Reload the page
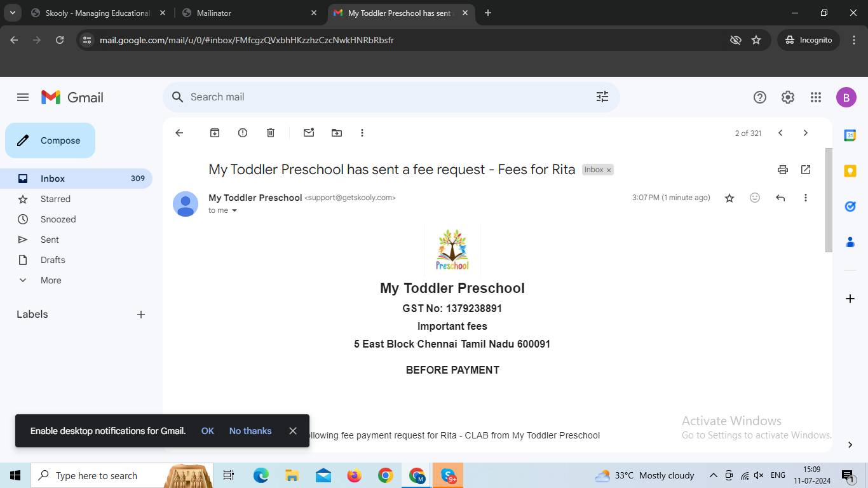This screenshot has width=868, height=488. [x=60, y=40]
